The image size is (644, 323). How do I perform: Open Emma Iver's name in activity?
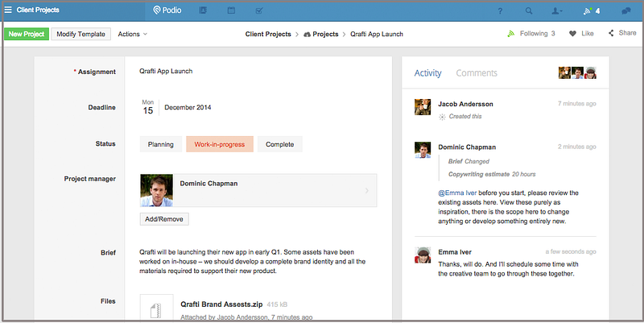pos(455,252)
